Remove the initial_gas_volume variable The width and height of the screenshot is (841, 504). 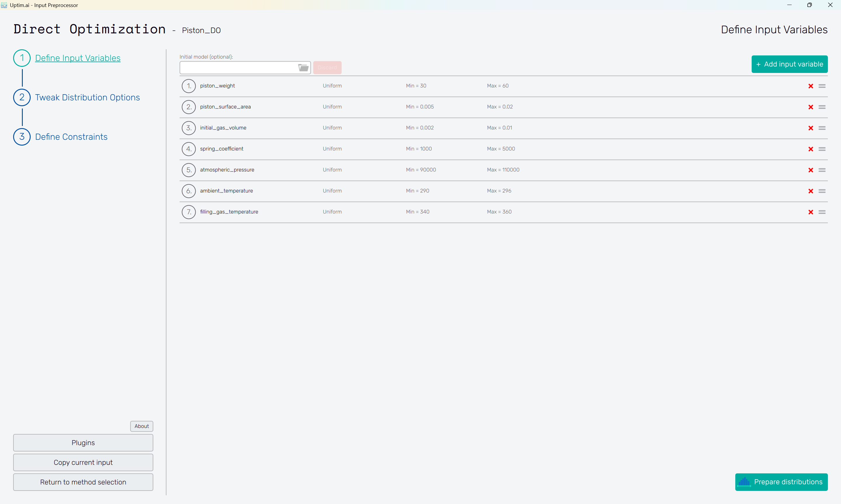[811, 128]
